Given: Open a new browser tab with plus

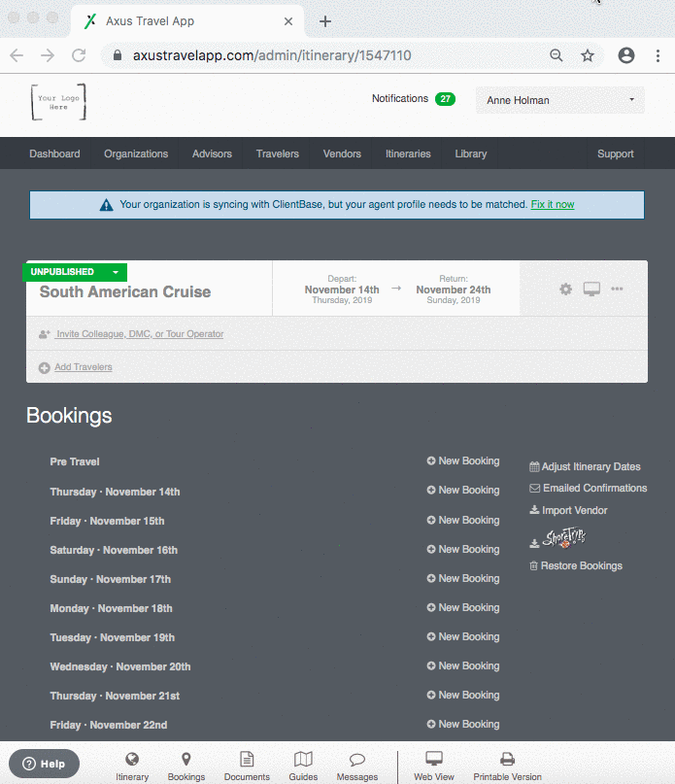Looking at the screenshot, I should click(325, 21).
